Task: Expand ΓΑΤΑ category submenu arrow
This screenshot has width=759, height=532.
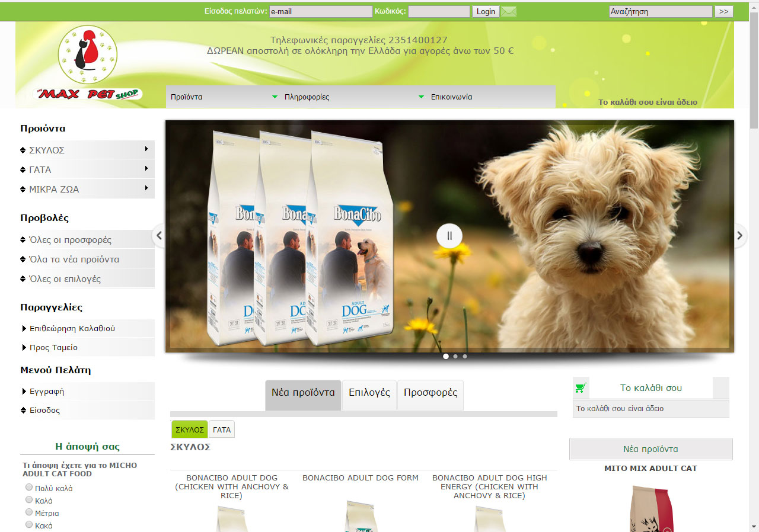Action: click(146, 169)
